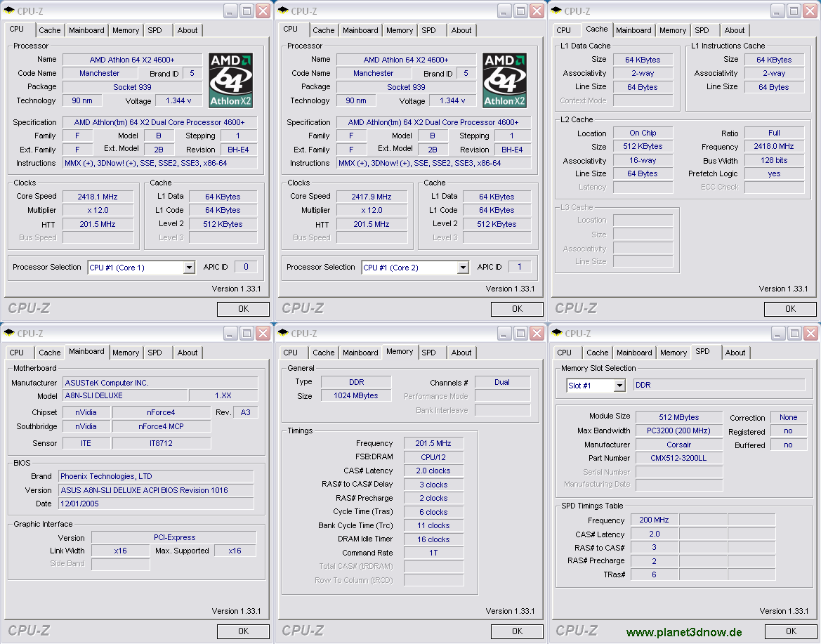Open the About tab in the SPD window
The image size is (821, 644).
point(735,353)
